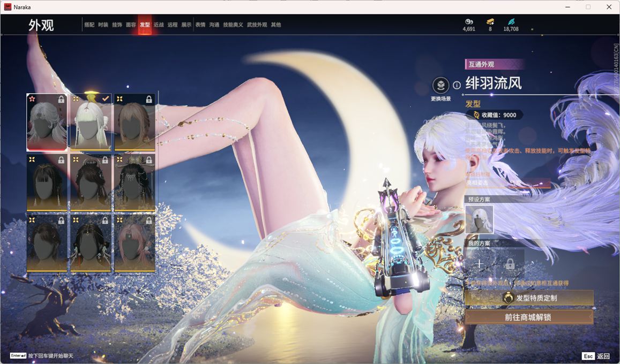Open the 武技外观 tab
Viewport: 620px width, 364px height.
pos(257,25)
